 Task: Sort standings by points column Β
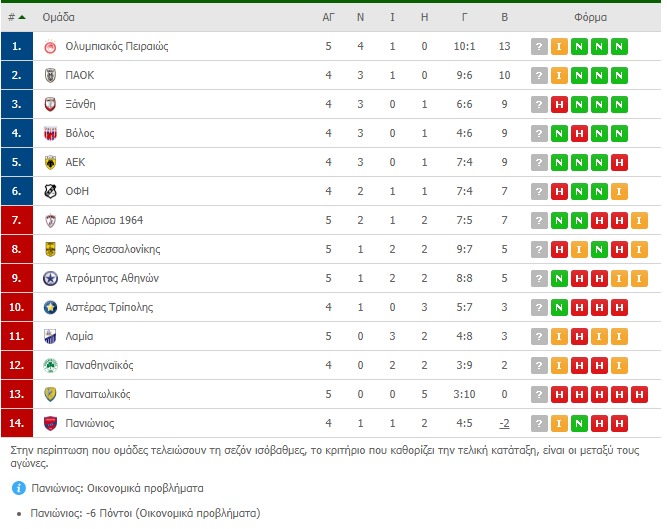(x=505, y=17)
